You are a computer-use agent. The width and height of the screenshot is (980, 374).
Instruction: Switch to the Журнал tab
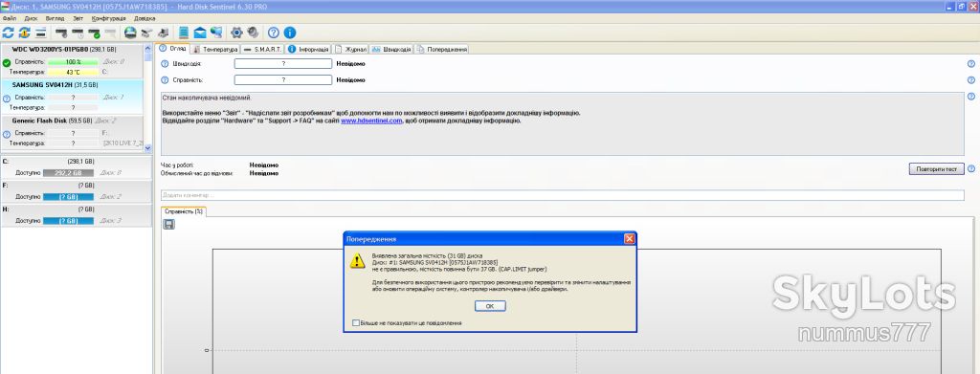click(x=351, y=49)
